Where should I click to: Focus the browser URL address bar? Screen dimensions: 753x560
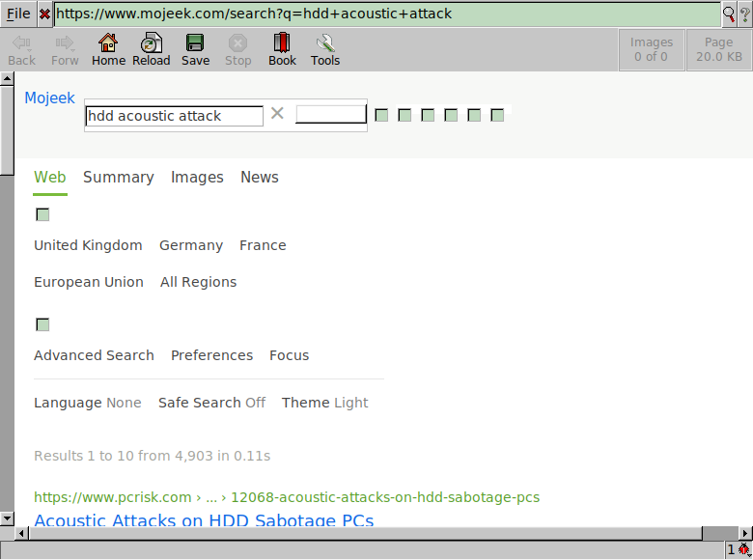tap(387, 14)
